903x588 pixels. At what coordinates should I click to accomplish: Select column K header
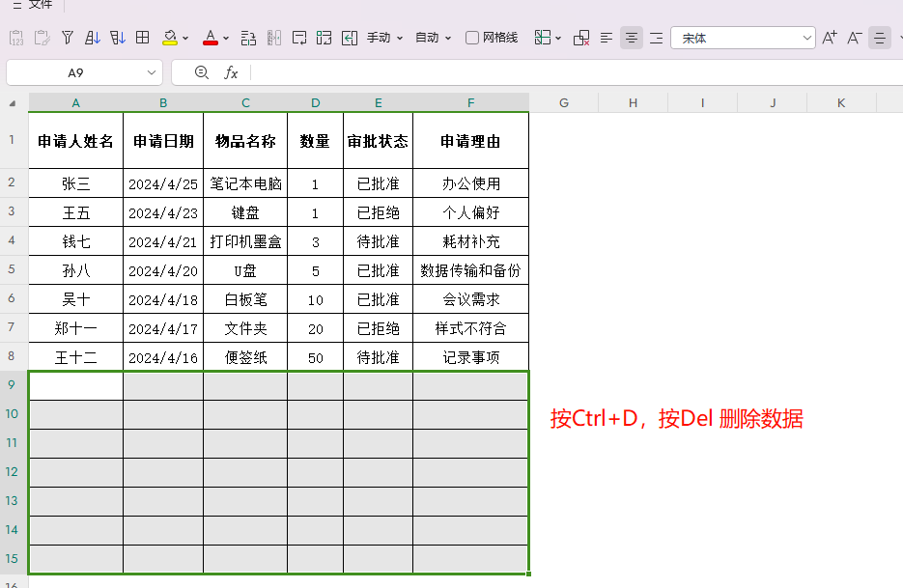coord(841,102)
